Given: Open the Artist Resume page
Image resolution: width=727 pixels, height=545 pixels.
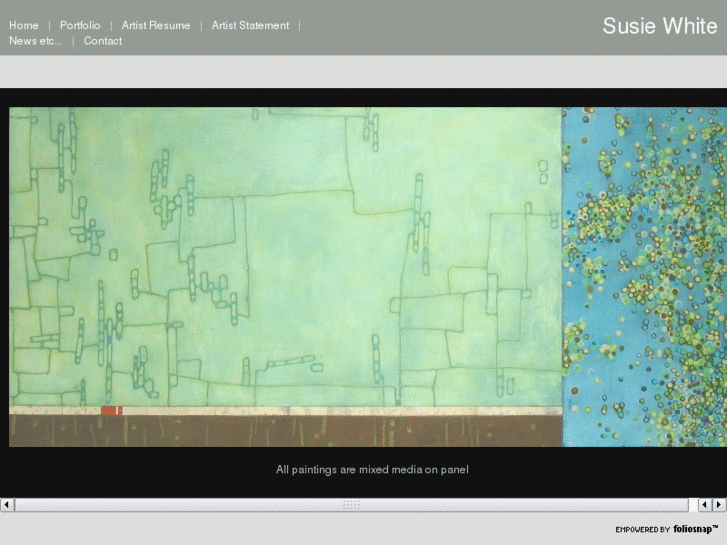Looking at the screenshot, I should [x=156, y=26].
